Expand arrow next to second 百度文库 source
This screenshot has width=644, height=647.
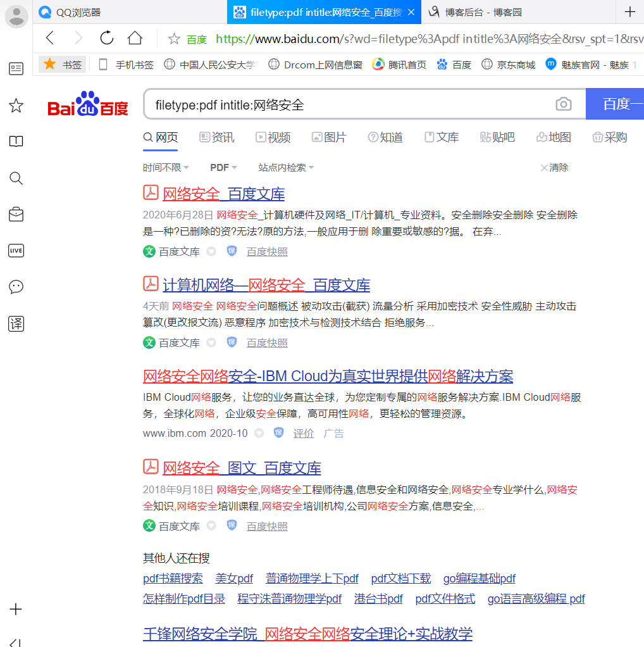point(211,342)
